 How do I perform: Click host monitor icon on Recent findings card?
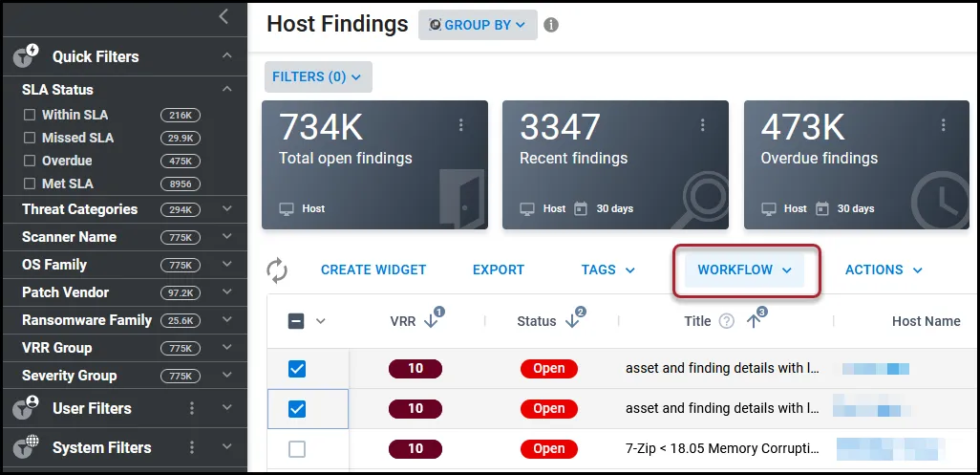pyautogui.click(x=527, y=208)
